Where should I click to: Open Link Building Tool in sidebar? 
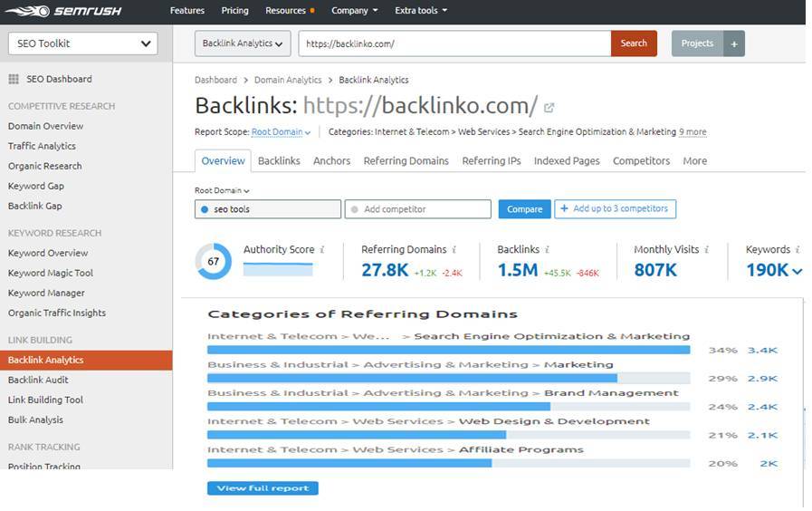(x=45, y=400)
